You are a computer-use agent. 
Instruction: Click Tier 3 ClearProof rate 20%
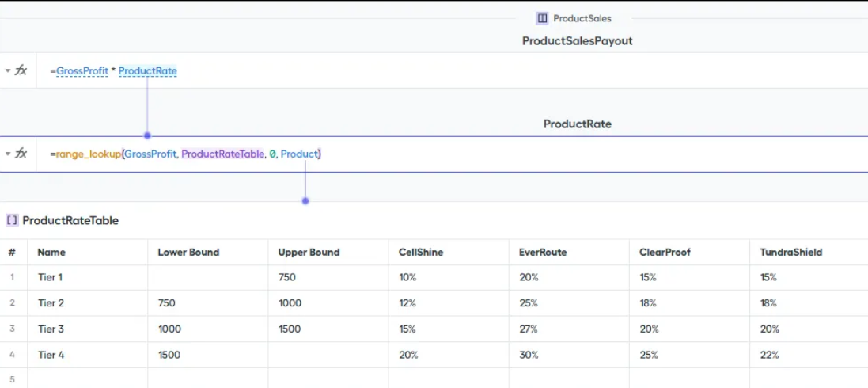(690, 329)
